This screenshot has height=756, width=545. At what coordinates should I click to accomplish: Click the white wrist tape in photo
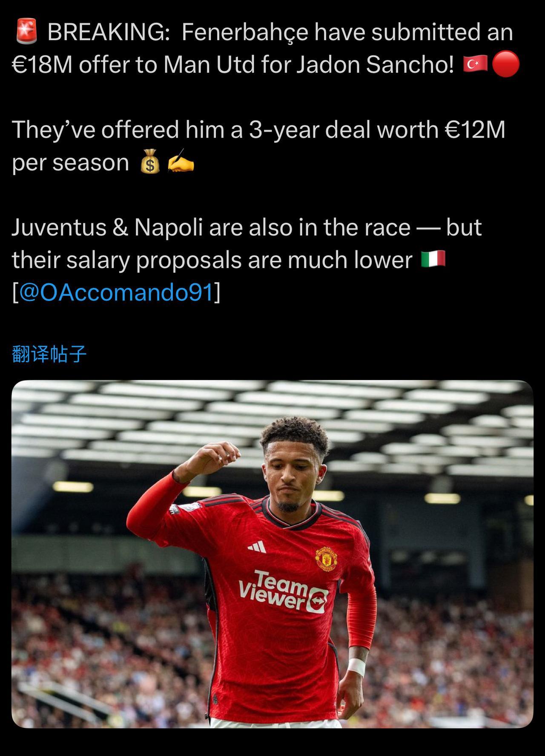point(356,666)
